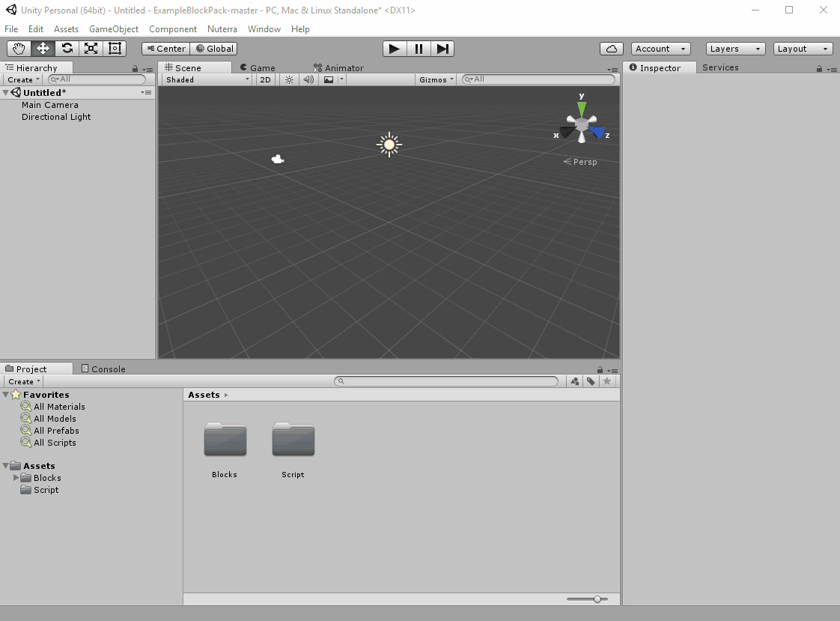Start Play mode
The image size is (840, 621).
(395, 49)
